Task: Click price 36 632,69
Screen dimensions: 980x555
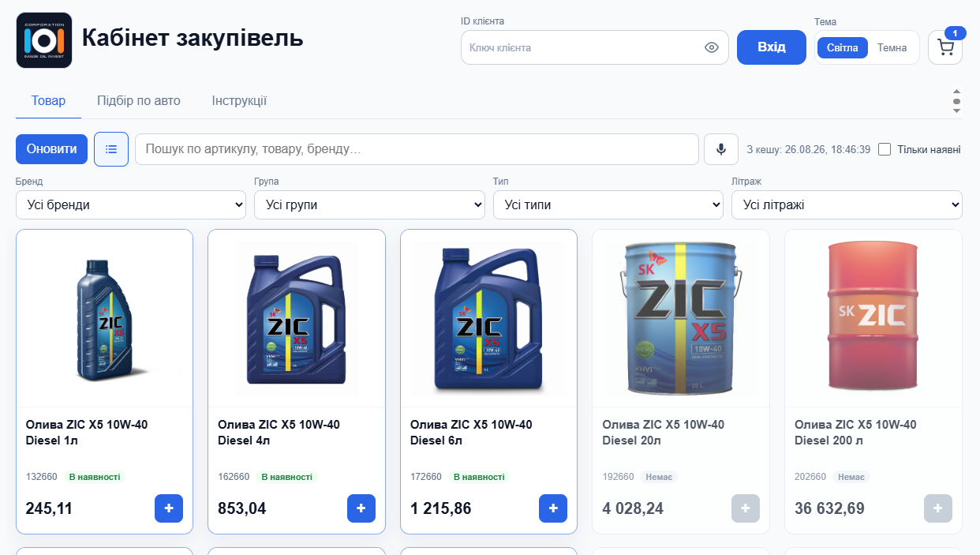Action: click(x=829, y=508)
